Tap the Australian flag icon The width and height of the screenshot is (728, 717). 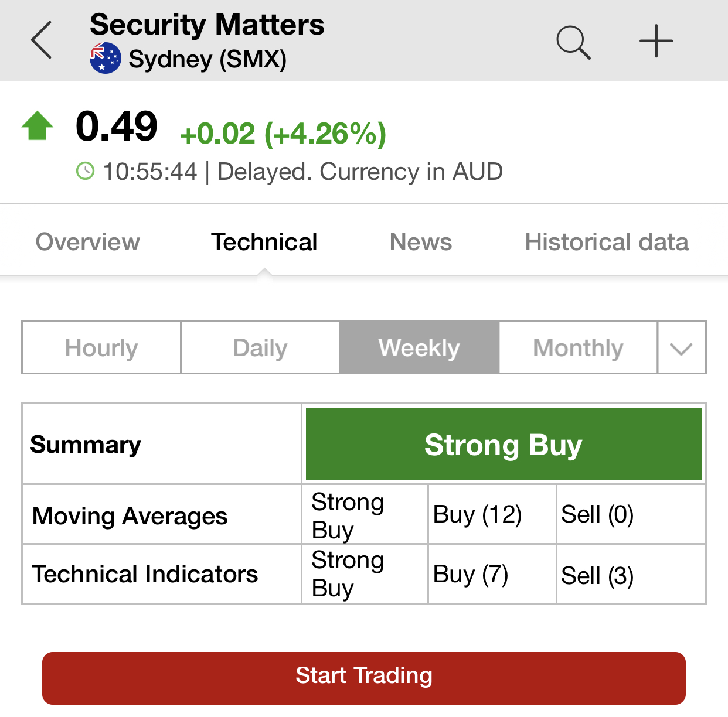click(106, 59)
